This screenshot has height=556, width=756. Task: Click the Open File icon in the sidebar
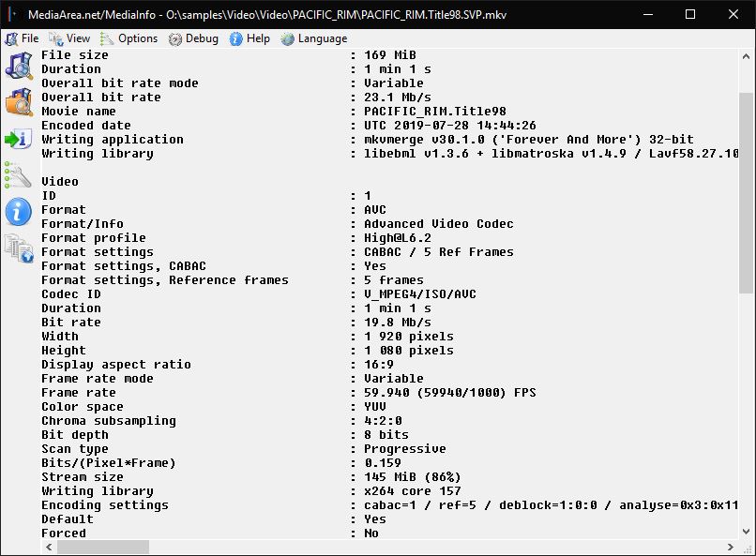point(19,66)
